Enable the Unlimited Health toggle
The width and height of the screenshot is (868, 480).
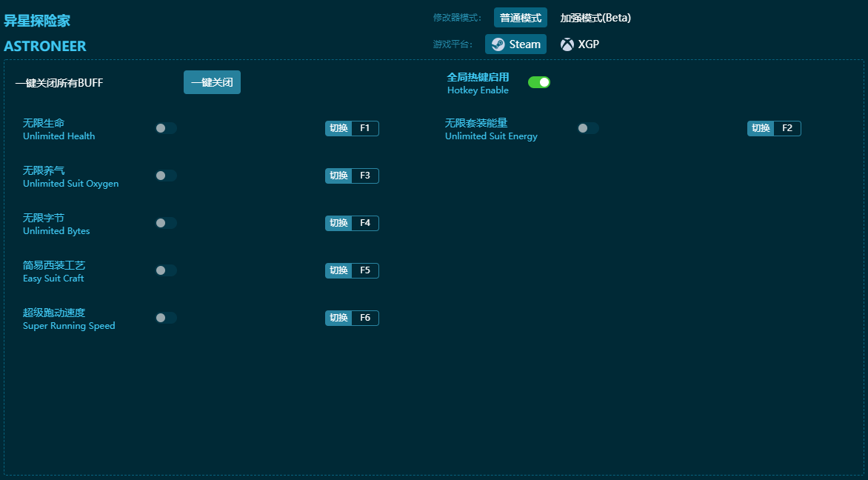click(166, 128)
